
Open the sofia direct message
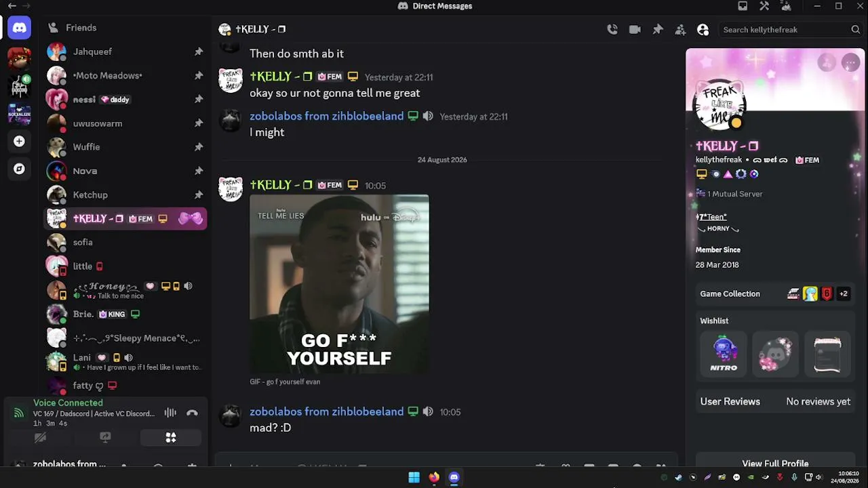point(125,242)
